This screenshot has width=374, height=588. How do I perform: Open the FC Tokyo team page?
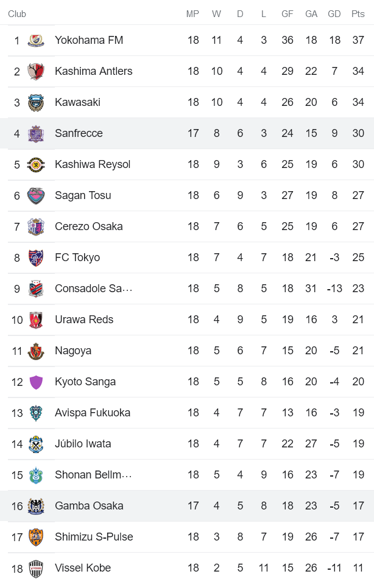[x=77, y=257]
